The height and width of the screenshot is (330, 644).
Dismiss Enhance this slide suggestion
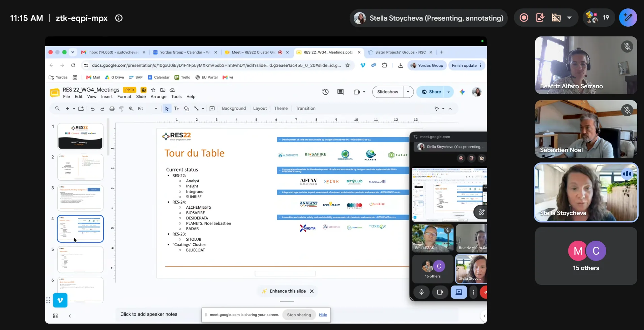click(312, 291)
